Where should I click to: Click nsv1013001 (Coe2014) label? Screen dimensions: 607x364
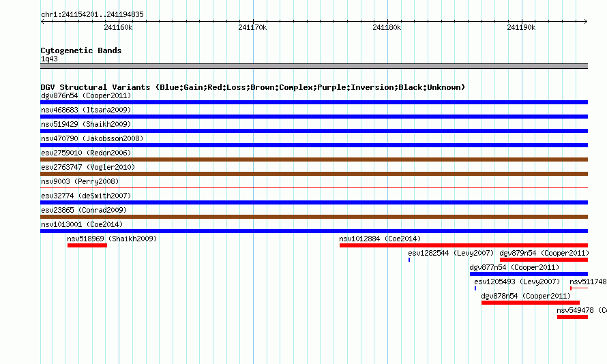[82, 224]
